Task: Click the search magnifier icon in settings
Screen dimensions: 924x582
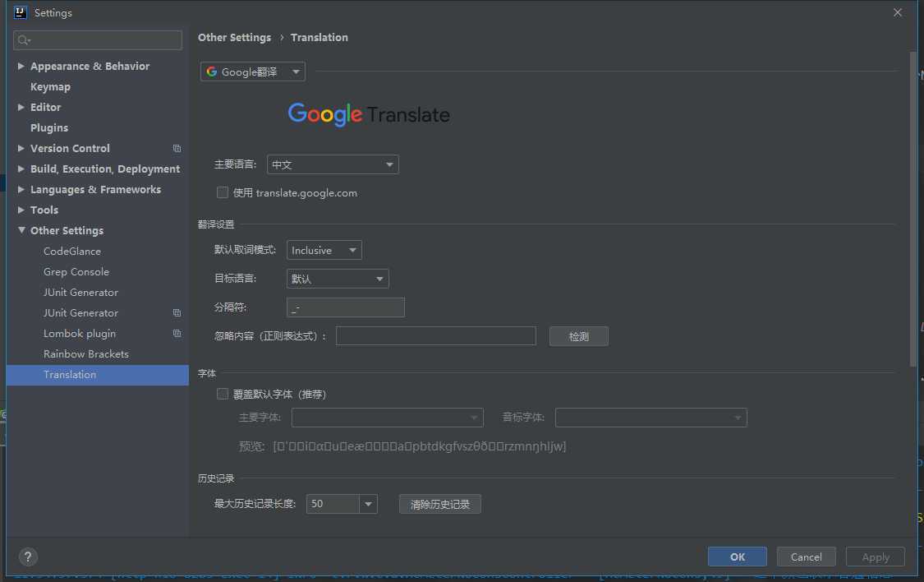Action: coord(24,40)
